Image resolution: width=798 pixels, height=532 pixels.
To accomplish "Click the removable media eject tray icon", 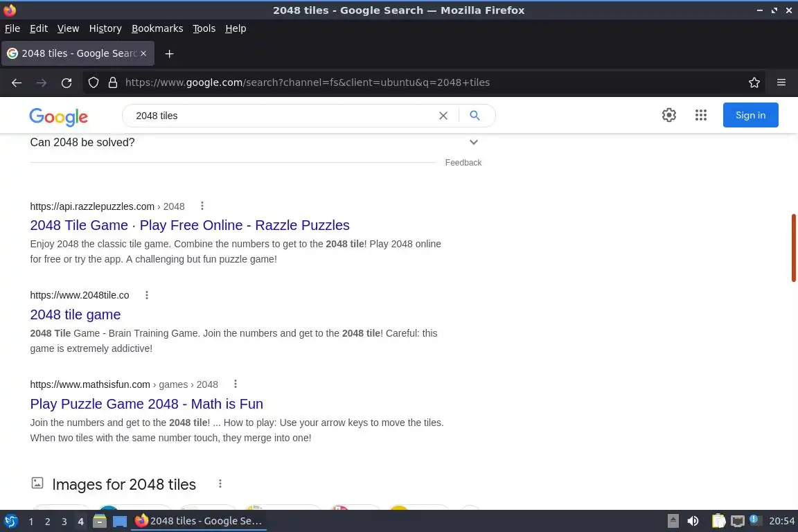I will coord(673,521).
